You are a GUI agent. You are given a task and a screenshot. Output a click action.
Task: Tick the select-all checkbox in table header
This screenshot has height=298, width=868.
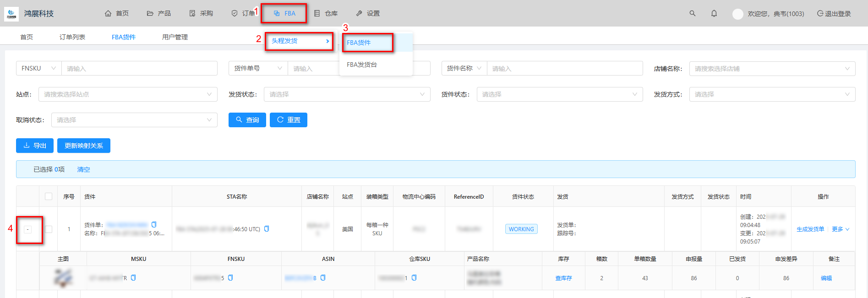[x=49, y=196]
